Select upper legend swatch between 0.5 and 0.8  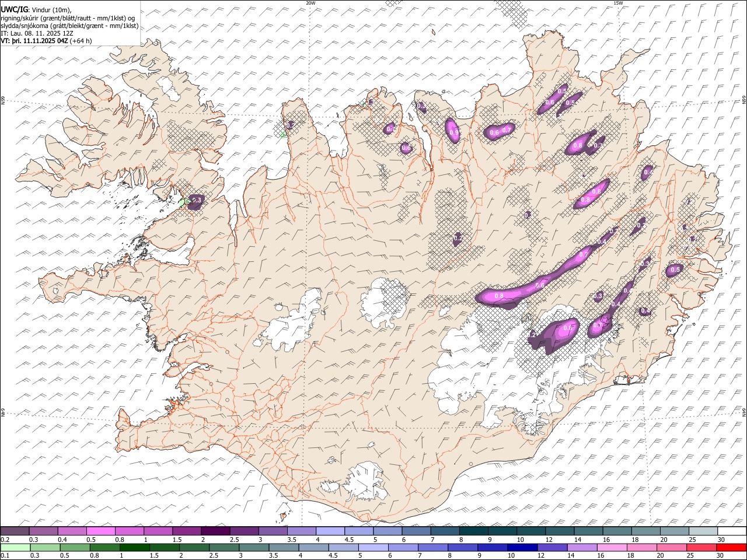click(x=100, y=531)
